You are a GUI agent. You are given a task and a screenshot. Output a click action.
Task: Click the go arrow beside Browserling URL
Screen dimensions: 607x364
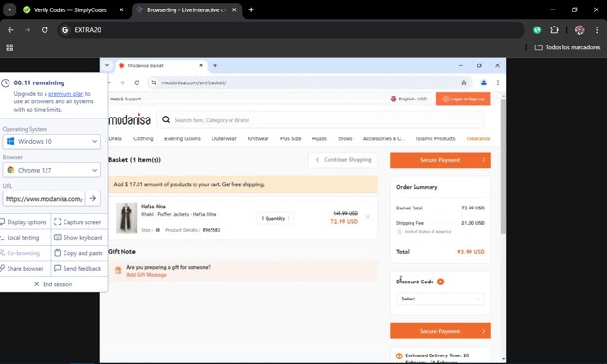coord(93,198)
